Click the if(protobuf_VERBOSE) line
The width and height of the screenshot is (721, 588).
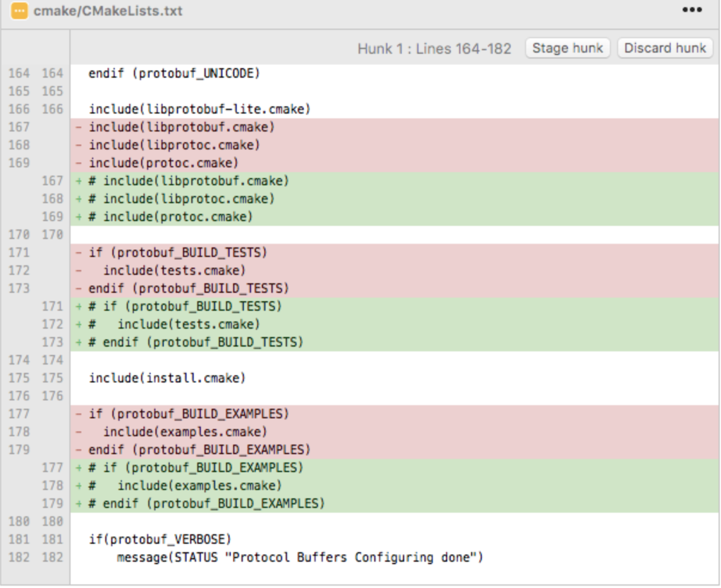click(x=160, y=539)
